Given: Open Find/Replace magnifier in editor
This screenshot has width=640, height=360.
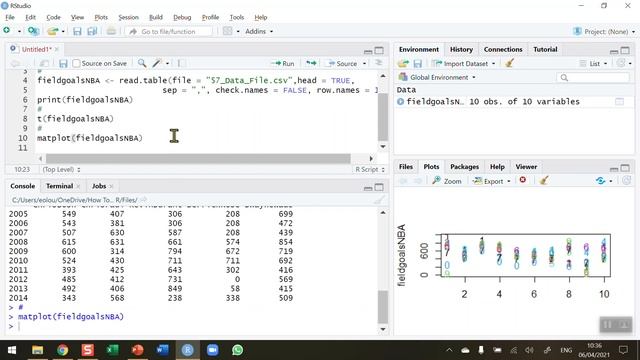Looking at the screenshot, I should click(142, 63).
